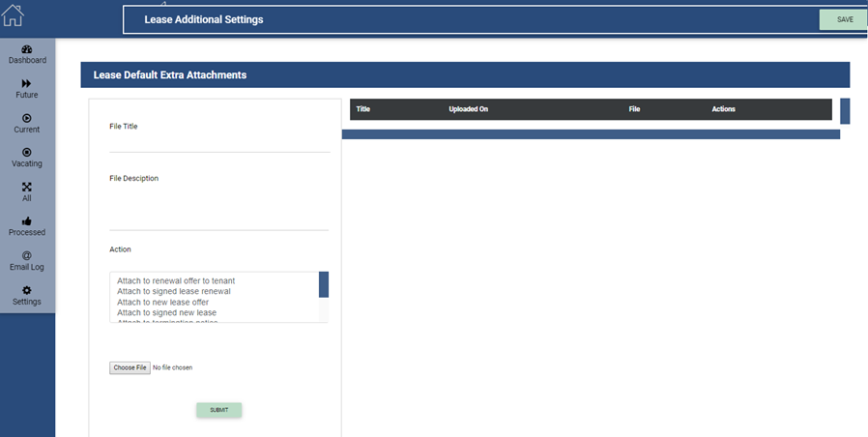Click the 'Lease Default Extra Attachments' heading
This screenshot has height=437, width=868.
click(170, 74)
